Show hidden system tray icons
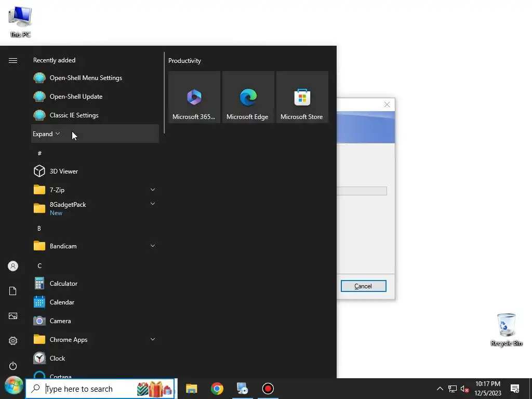The image size is (532, 399). tap(440, 389)
